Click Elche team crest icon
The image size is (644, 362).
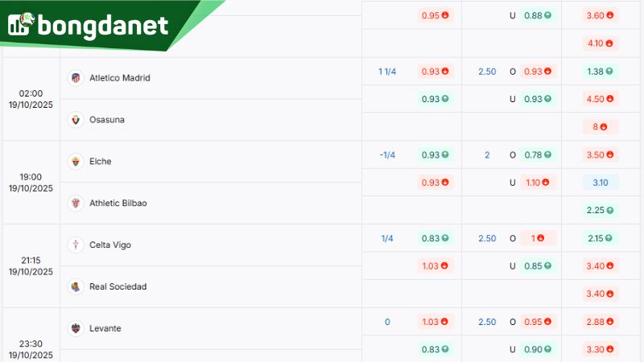click(x=76, y=162)
